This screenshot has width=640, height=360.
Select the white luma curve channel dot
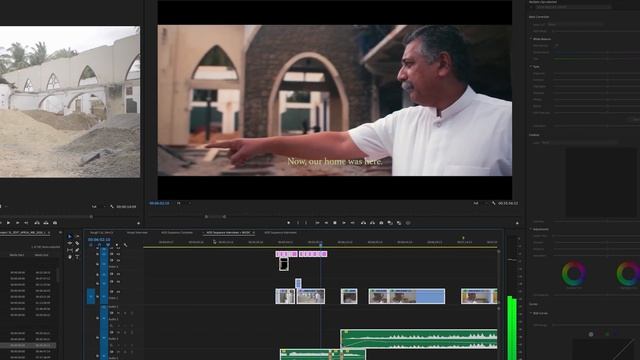point(591,334)
